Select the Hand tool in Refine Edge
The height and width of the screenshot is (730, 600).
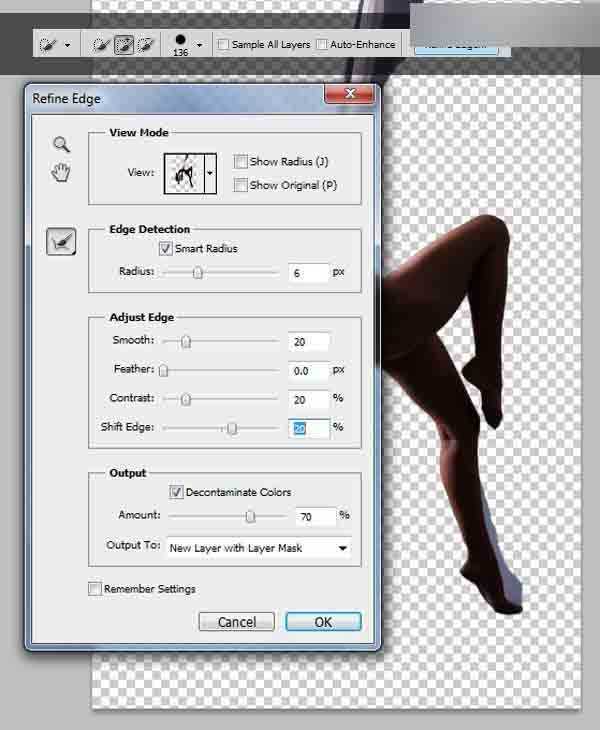(x=61, y=172)
